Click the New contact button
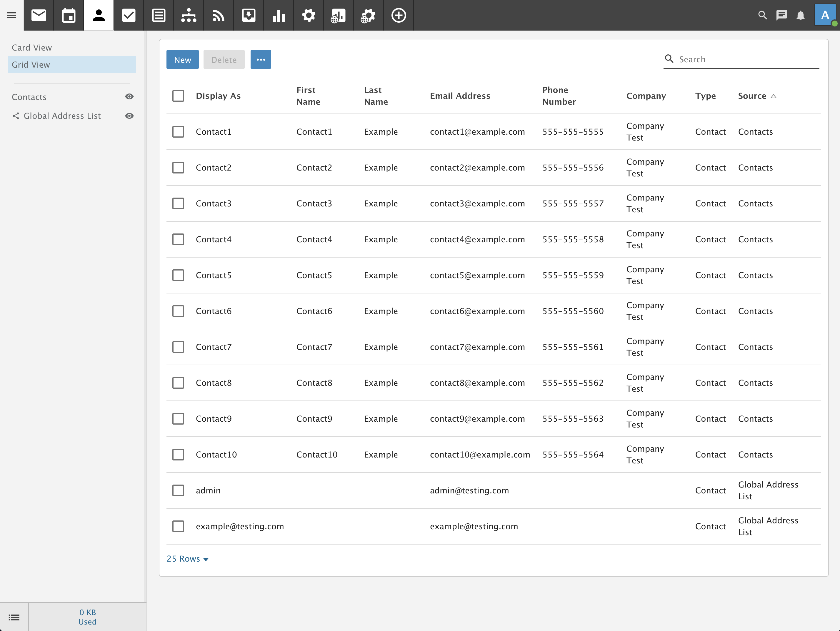 pyautogui.click(x=182, y=60)
